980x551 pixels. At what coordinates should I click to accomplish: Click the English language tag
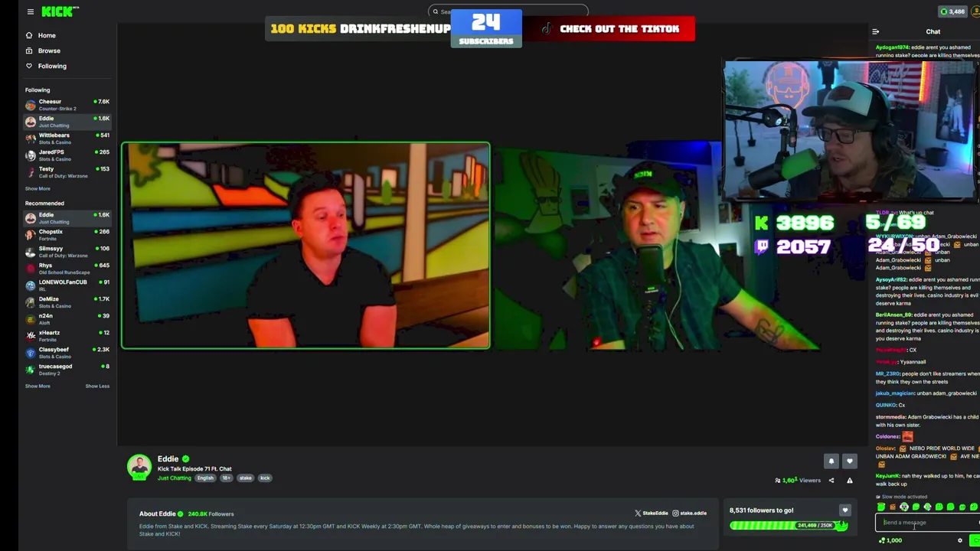pyautogui.click(x=205, y=478)
